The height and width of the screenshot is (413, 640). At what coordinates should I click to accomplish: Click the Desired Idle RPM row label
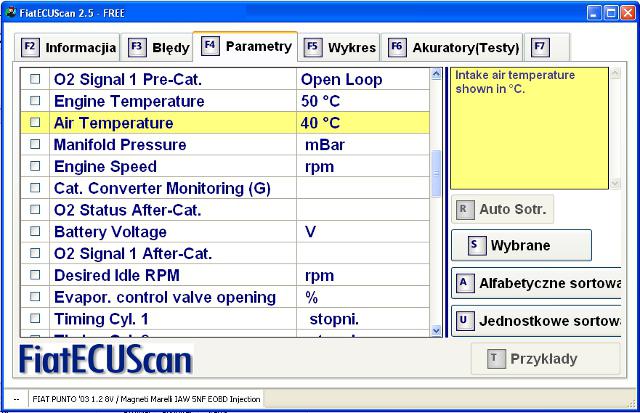click(117, 275)
